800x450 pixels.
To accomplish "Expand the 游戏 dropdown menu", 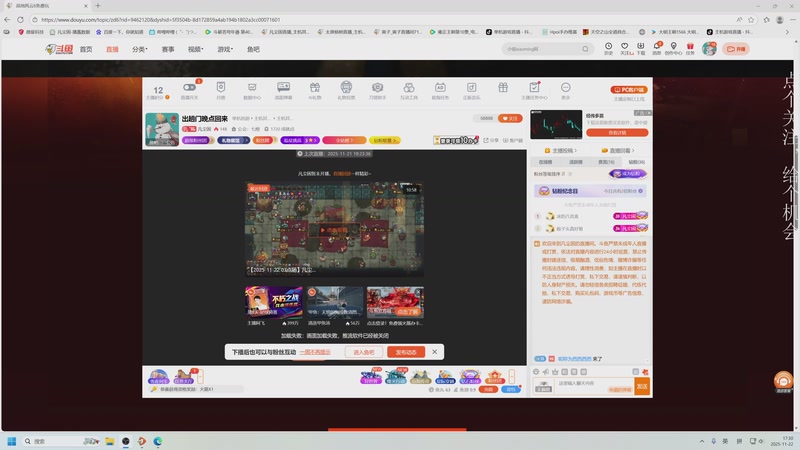I will click(225, 49).
